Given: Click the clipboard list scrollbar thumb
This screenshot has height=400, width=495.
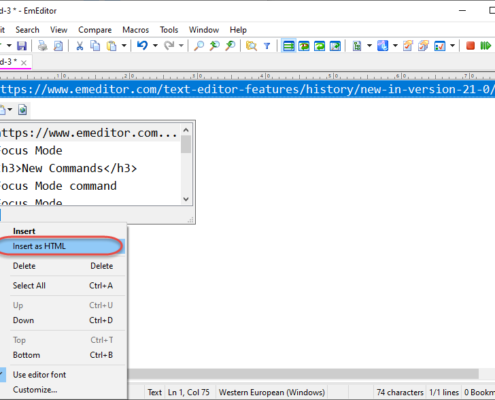Looking at the screenshot, I should click(186, 144).
